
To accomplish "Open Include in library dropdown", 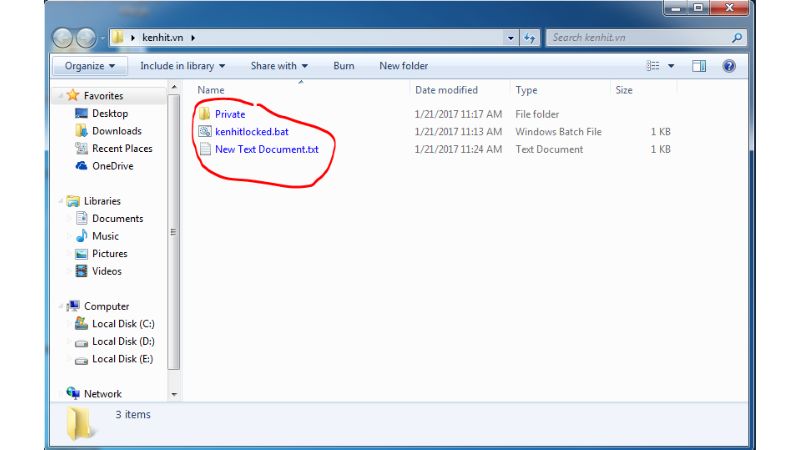I will (183, 66).
